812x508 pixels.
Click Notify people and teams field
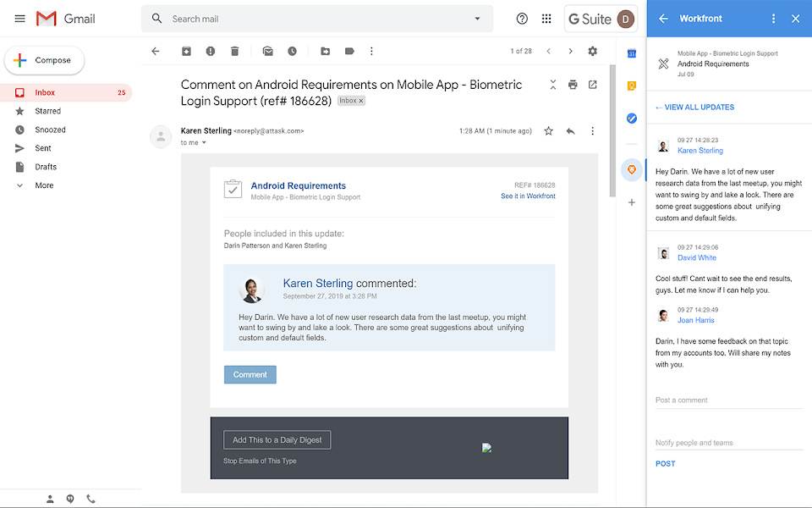coord(729,443)
